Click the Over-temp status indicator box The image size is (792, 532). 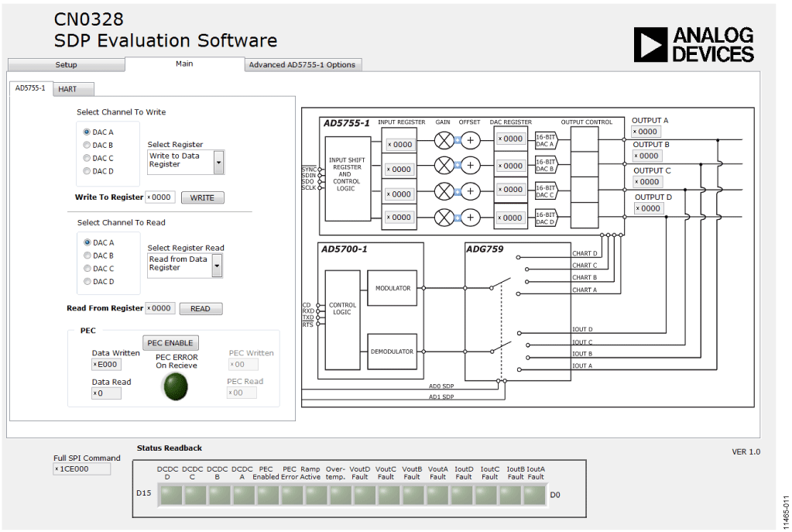[x=340, y=495]
